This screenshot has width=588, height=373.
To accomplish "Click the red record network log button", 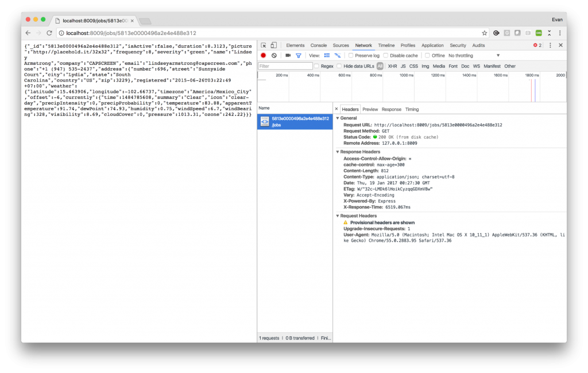I will (x=263, y=55).
